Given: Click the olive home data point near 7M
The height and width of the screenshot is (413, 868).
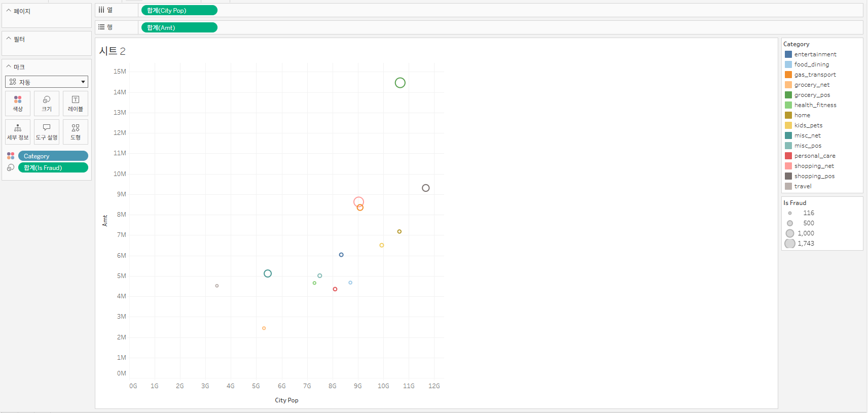Looking at the screenshot, I should pyautogui.click(x=400, y=231).
